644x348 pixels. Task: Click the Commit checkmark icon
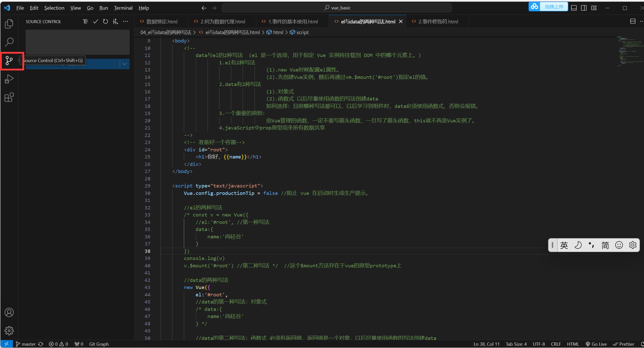point(95,22)
